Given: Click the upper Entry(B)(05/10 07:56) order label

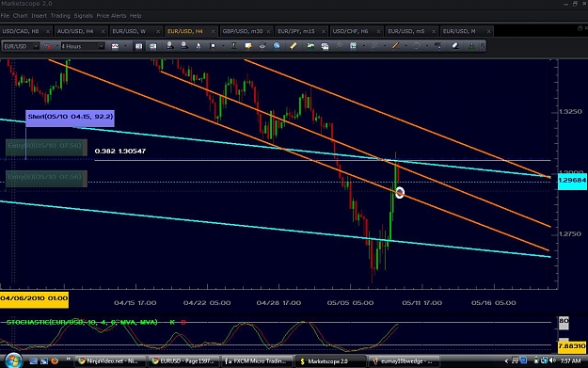Looking at the screenshot, I should coord(46,147).
